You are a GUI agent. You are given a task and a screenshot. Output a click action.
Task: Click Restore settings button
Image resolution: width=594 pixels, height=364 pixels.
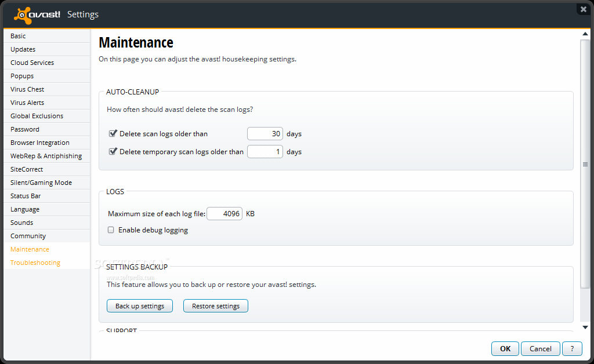[216, 306]
